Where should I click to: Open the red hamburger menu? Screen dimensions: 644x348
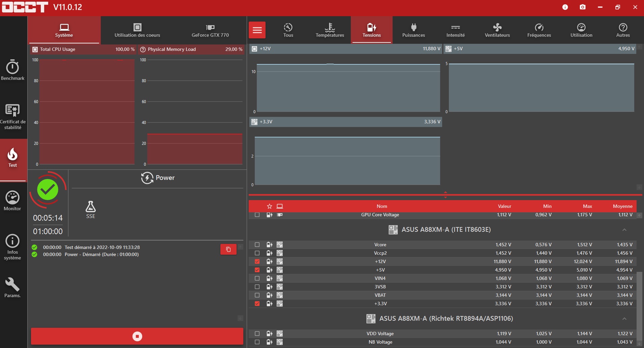click(x=257, y=30)
